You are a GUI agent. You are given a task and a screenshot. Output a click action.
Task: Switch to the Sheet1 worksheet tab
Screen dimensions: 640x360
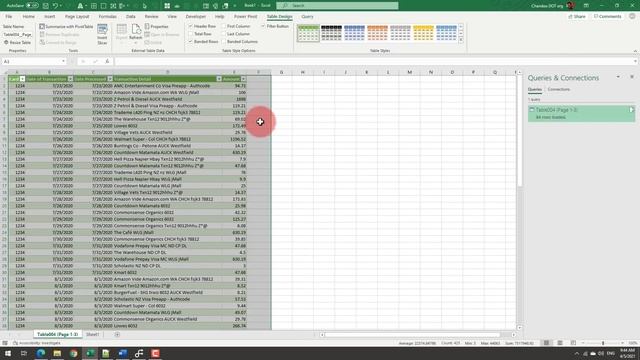[93, 335]
